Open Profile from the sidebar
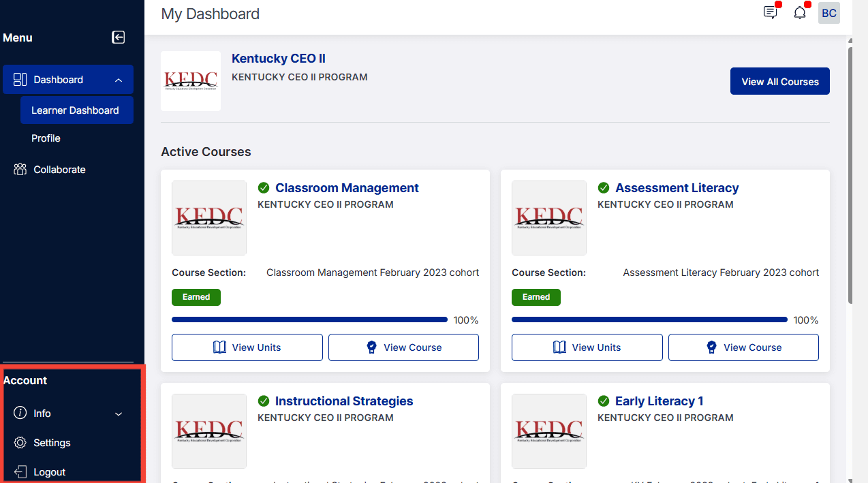This screenshot has width=868, height=483. tap(46, 138)
